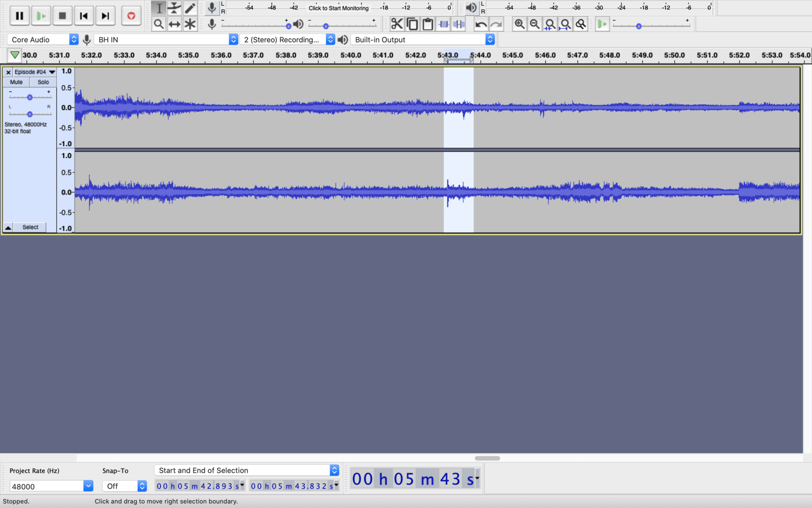Adjust the track gain slider

[30, 97]
